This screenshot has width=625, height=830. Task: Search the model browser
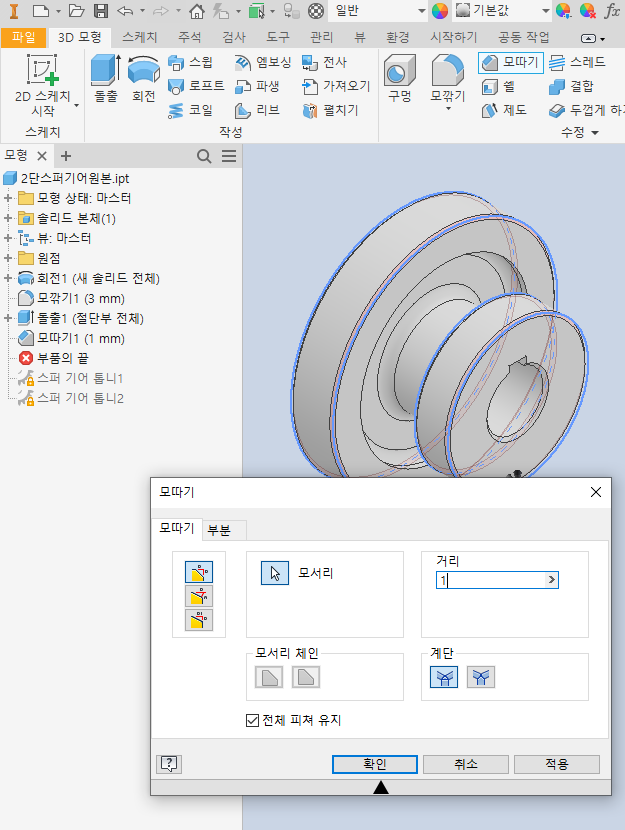(204, 156)
